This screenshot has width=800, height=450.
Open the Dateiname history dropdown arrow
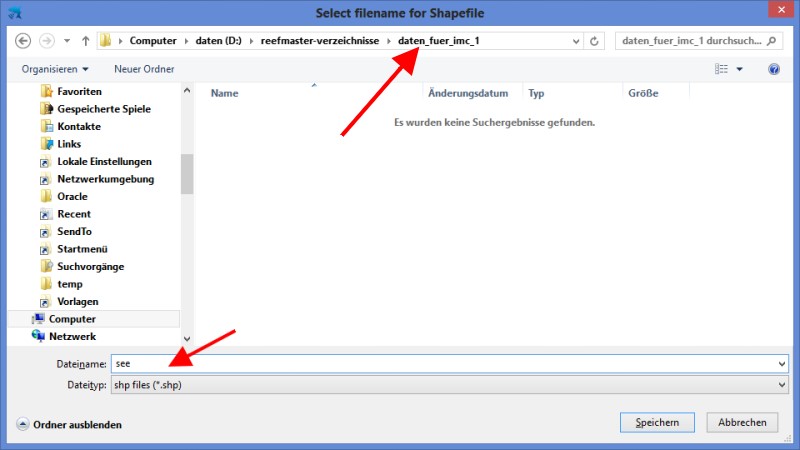tap(781, 364)
